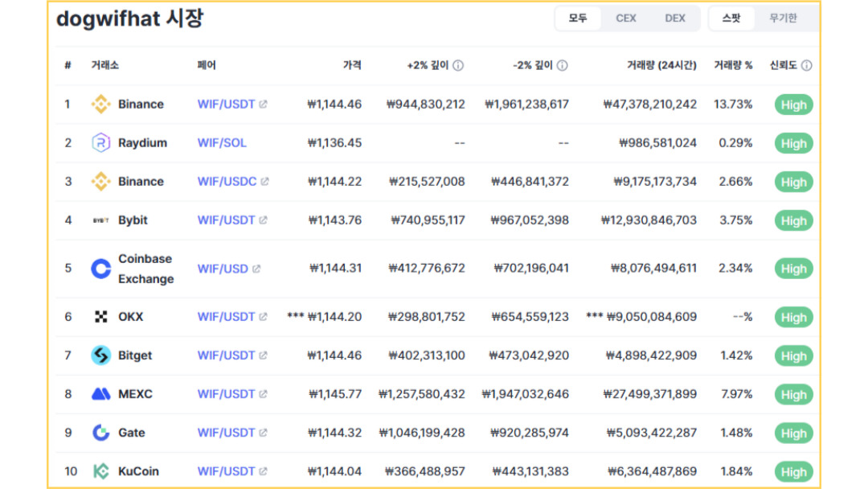
Task: Click the KuCoin High confidence badge
Action: coord(793,472)
